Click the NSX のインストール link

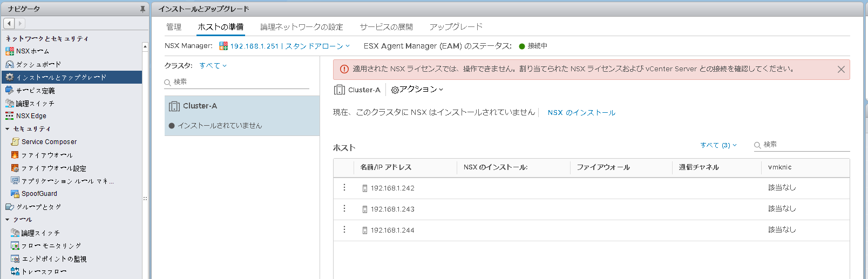tap(581, 113)
